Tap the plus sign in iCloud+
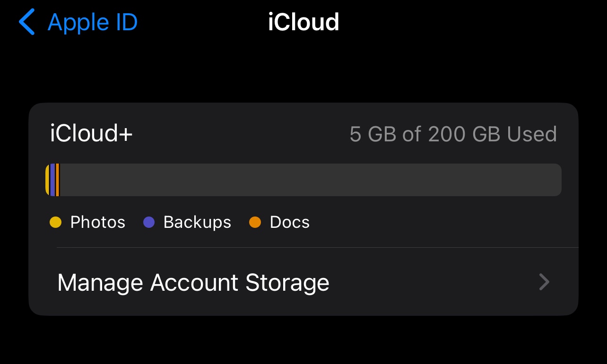The image size is (607, 364). 126,135
